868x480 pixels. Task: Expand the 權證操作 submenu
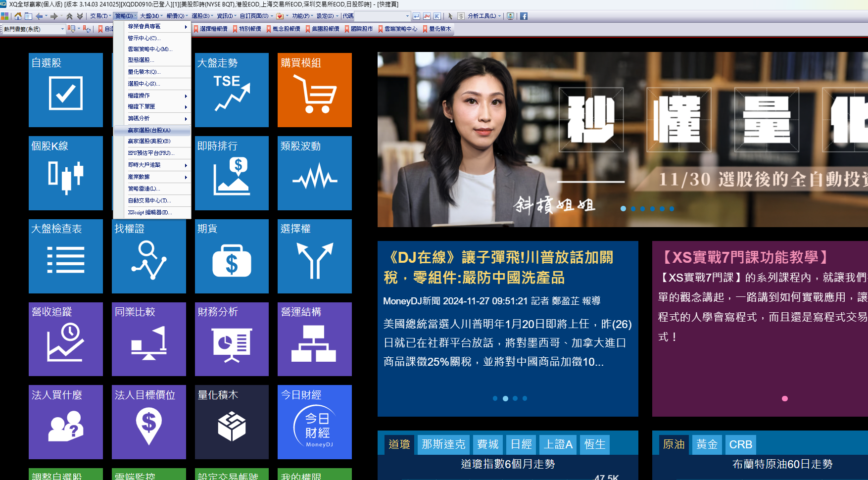tap(152, 96)
